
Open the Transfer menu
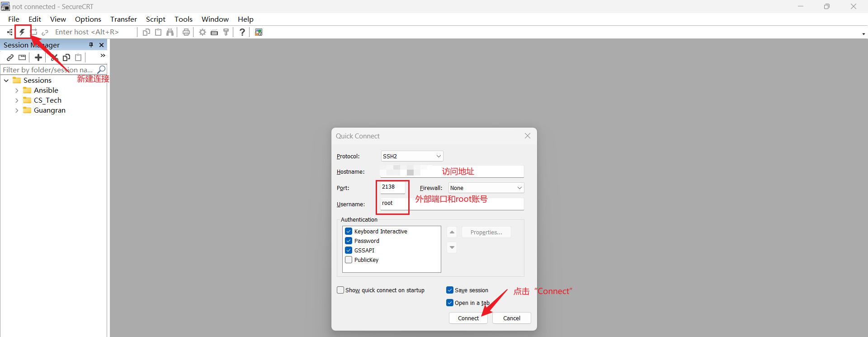(x=123, y=19)
